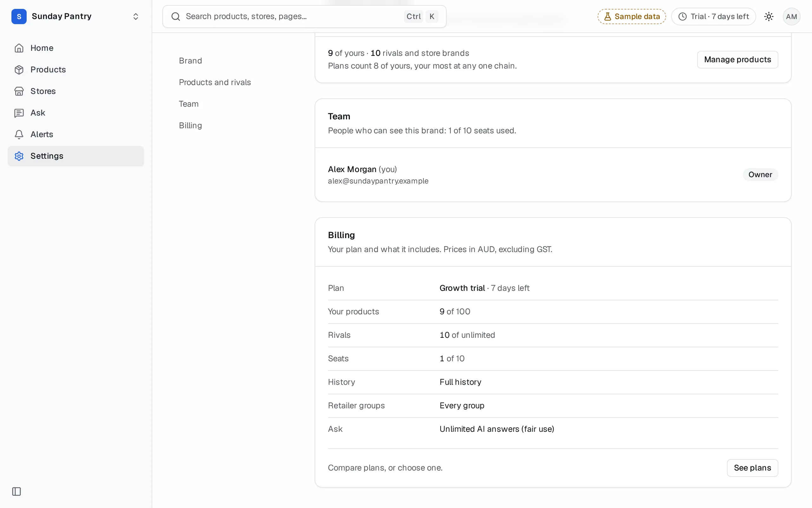Open Stores in the sidebar
This screenshot has width=812, height=508.
point(76,91)
